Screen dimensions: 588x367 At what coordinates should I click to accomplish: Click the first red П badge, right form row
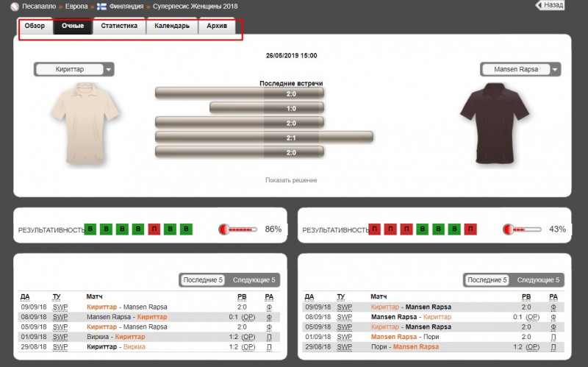coord(375,229)
